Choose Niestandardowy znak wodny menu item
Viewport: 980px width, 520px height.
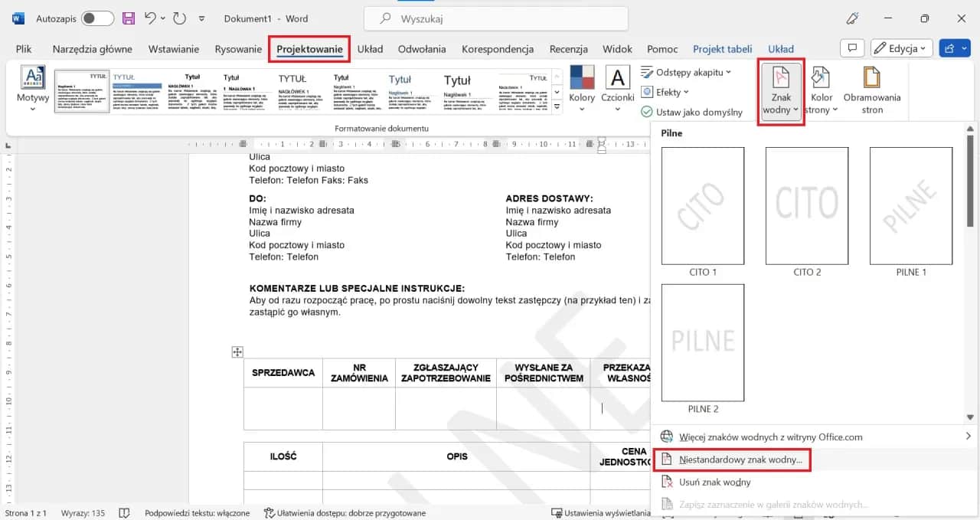click(x=740, y=460)
